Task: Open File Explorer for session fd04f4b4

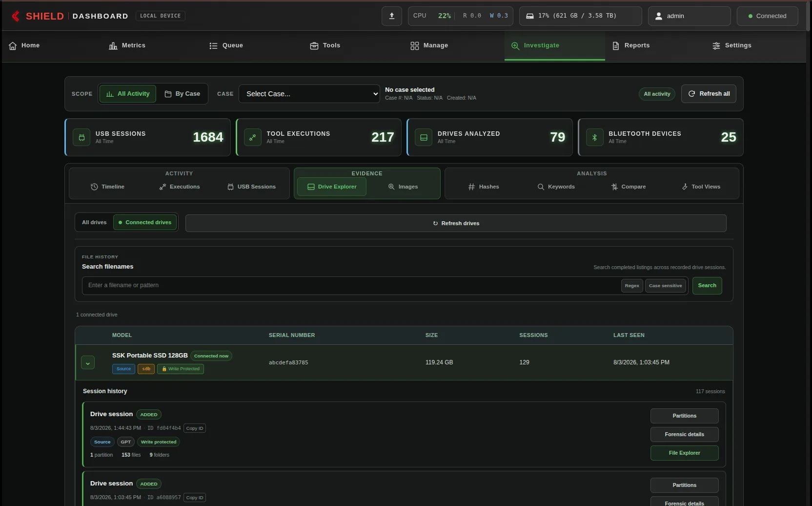Action: [684, 453]
